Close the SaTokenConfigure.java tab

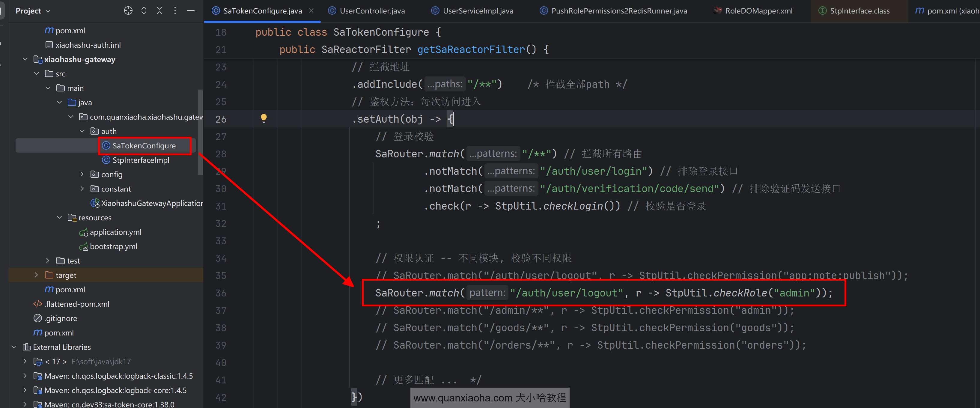pos(311,11)
